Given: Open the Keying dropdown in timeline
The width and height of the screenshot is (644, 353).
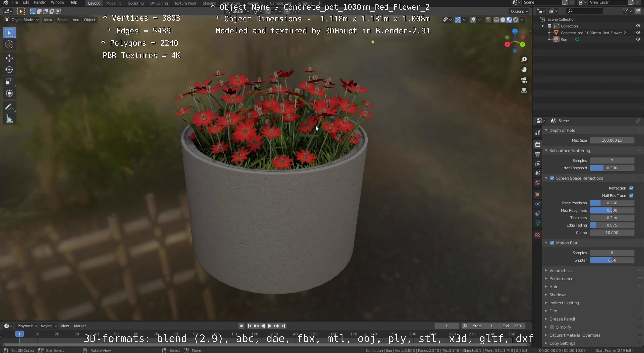Looking at the screenshot, I should click(49, 326).
